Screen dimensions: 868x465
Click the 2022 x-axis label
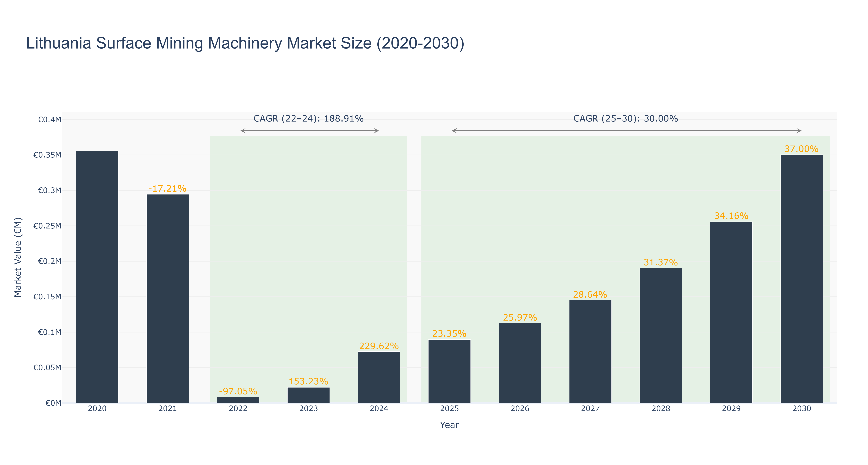[238, 409]
